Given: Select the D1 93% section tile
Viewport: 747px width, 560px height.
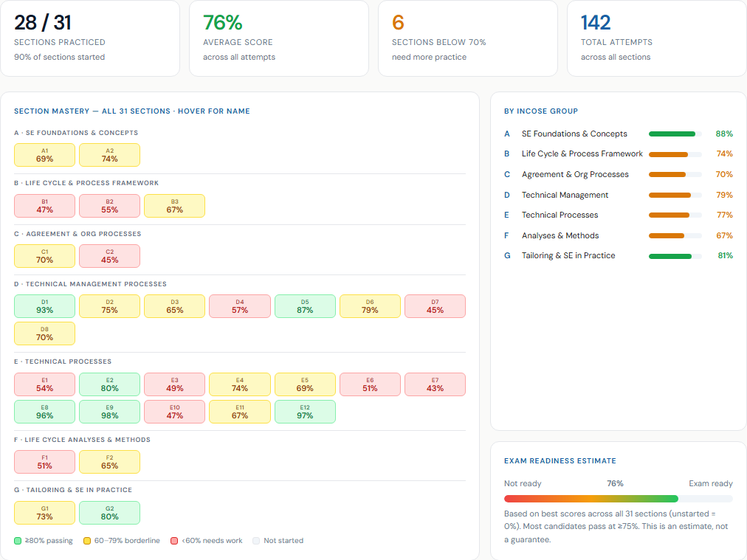Looking at the screenshot, I should (45, 306).
